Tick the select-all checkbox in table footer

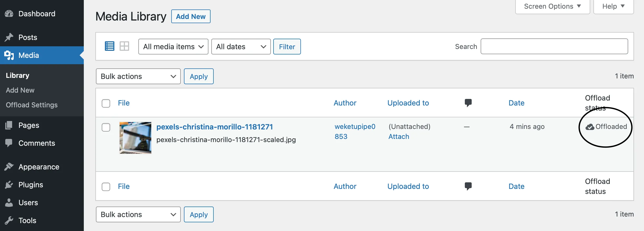[x=106, y=187]
